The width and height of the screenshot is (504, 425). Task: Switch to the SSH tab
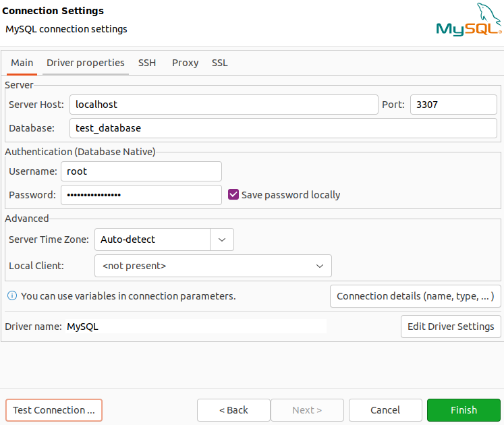point(147,63)
